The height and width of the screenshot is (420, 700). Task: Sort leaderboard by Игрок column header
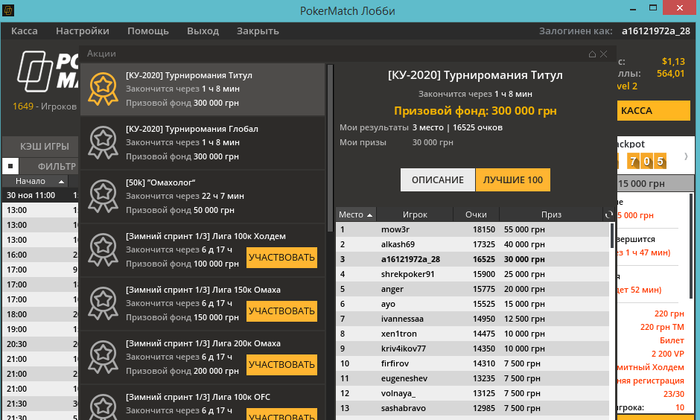415,215
